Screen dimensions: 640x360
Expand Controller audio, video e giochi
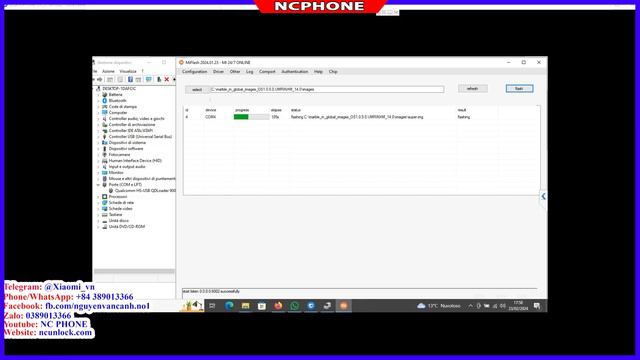(98, 119)
